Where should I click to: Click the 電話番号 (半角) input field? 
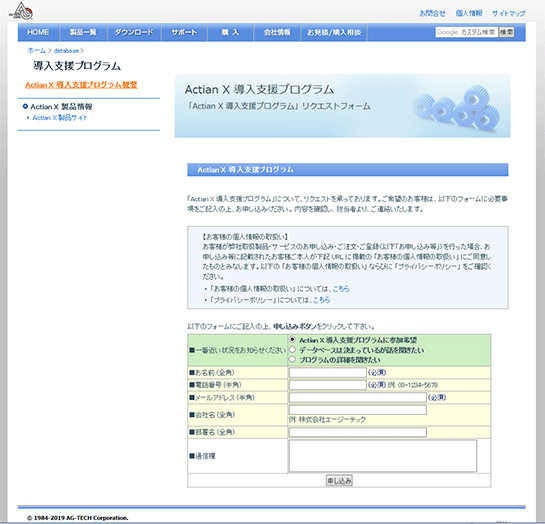click(x=328, y=385)
